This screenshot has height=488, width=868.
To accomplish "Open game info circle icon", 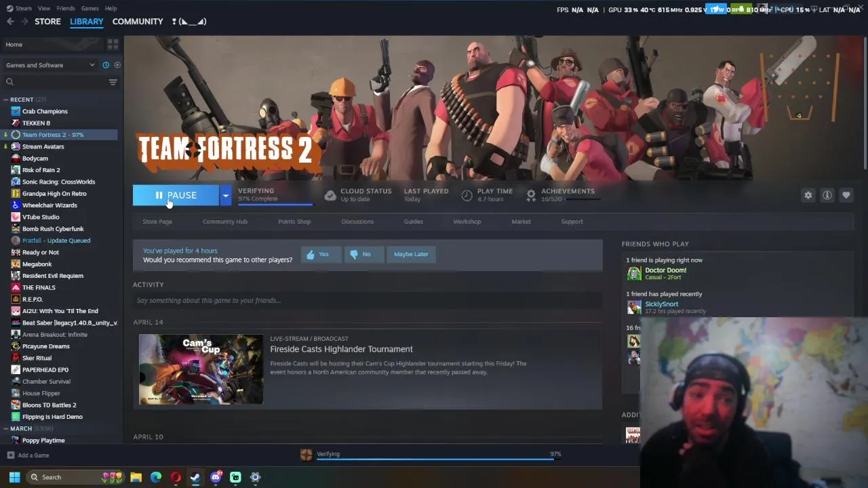I will coord(827,195).
